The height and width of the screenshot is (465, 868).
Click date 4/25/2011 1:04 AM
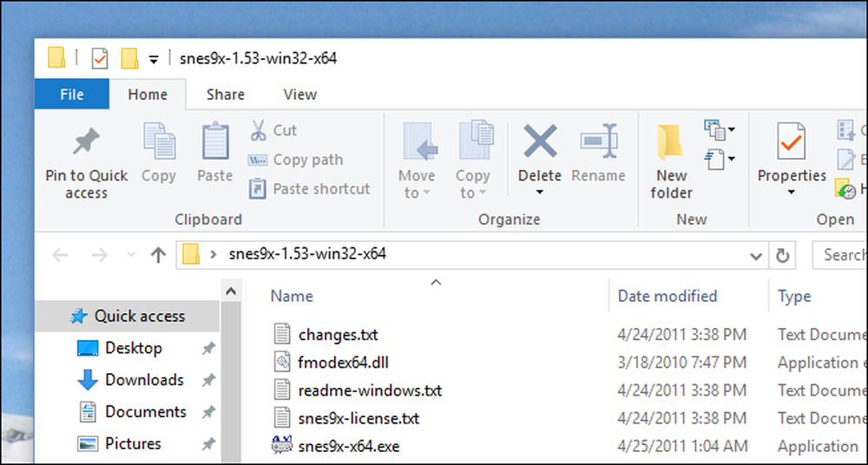[682, 446]
